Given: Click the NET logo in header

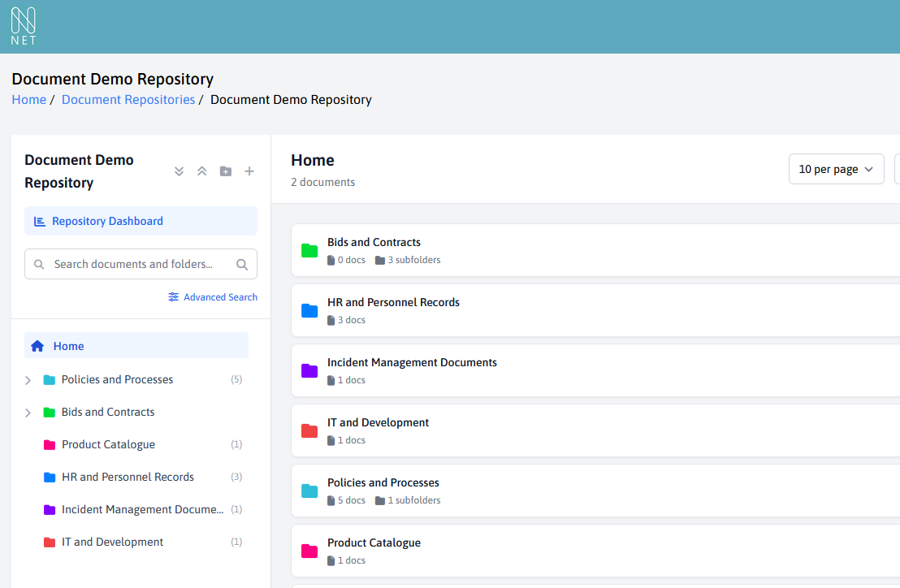Looking at the screenshot, I should click(24, 26).
